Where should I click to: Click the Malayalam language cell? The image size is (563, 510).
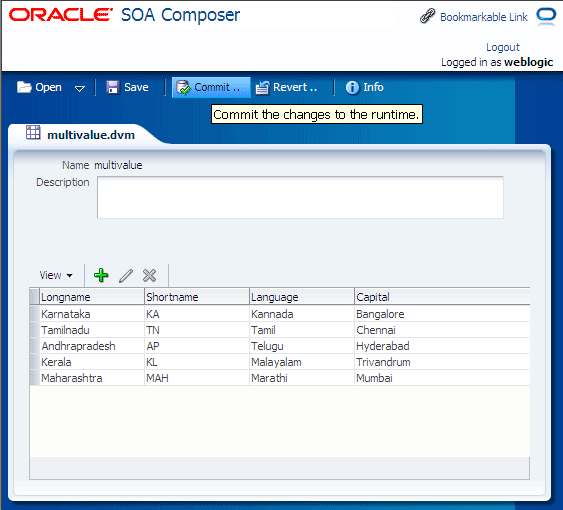pyautogui.click(x=302, y=362)
